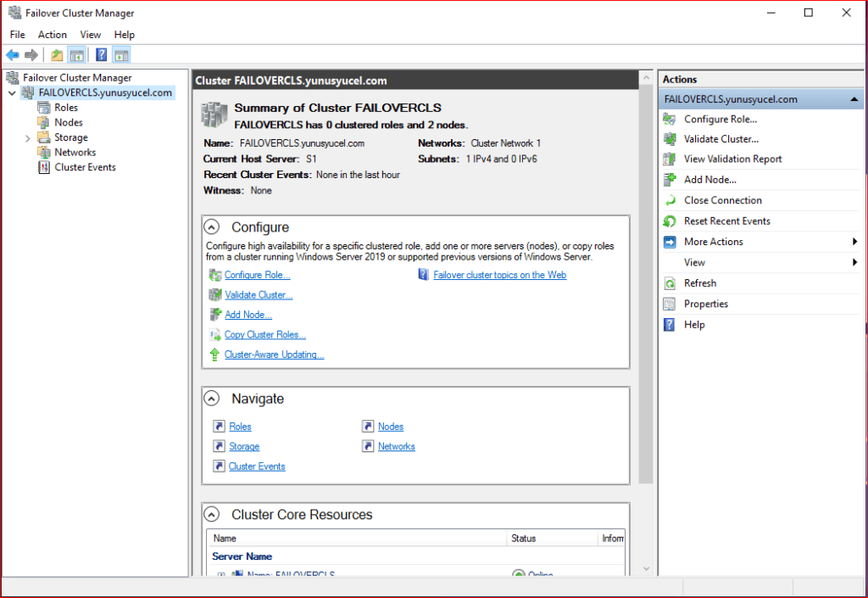Click the Name column header in core resources
The width and height of the screenshot is (868, 598).
point(357,538)
